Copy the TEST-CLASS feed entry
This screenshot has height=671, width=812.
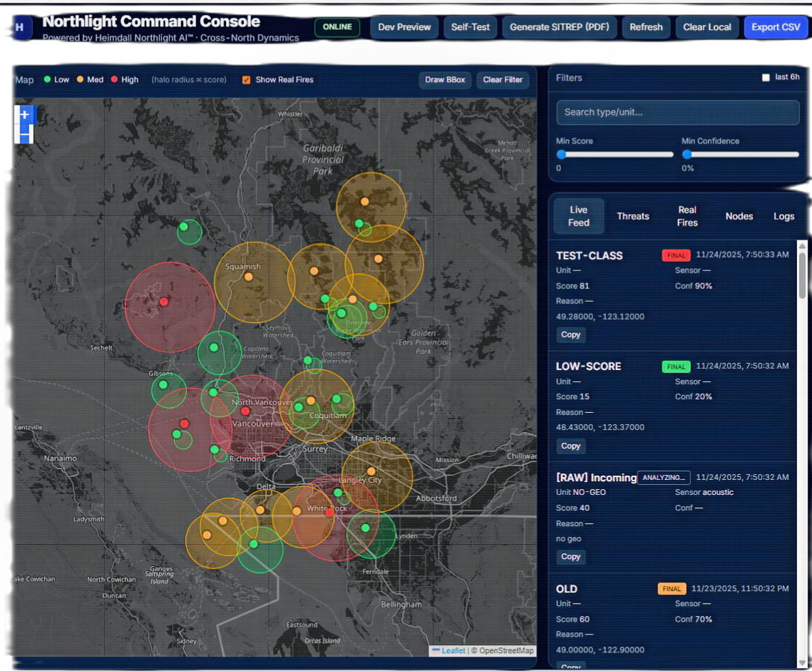pos(570,334)
